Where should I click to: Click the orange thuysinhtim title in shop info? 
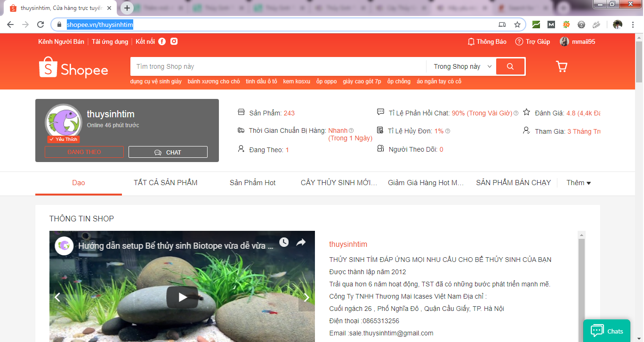tap(348, 244)
